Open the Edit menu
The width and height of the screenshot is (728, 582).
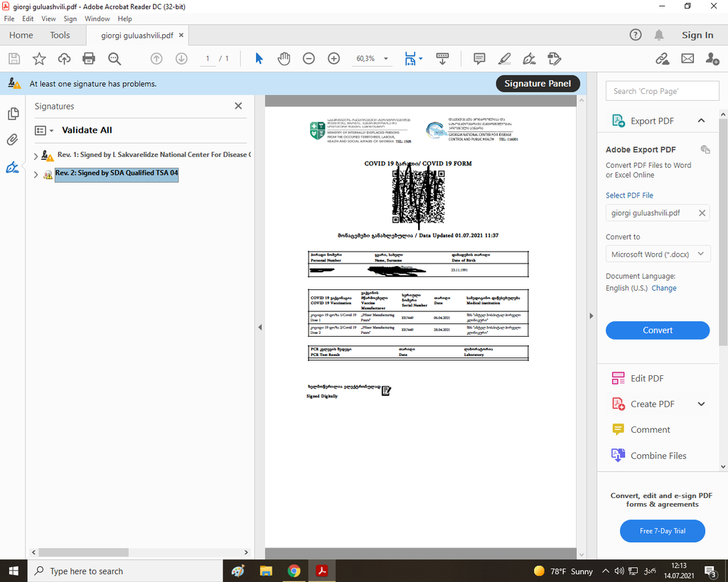click(x=28, y=18)
